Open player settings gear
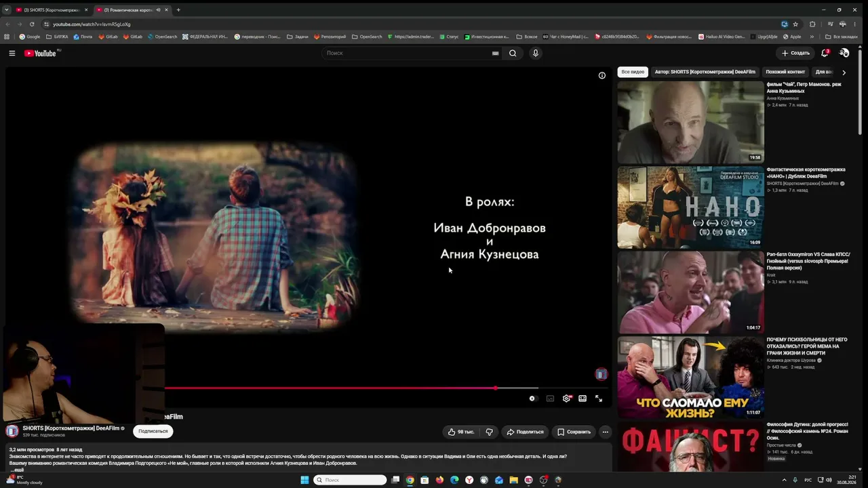This screenshot has width=868, height=488. pyautogui.click(x=566, y=399)
